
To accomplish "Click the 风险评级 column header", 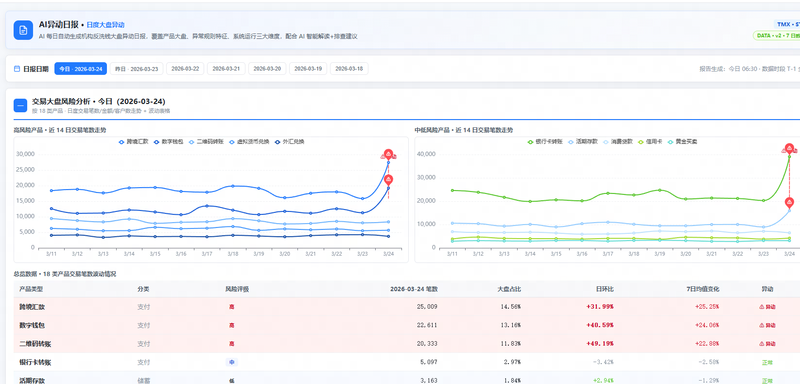I will tap(237, 289).
